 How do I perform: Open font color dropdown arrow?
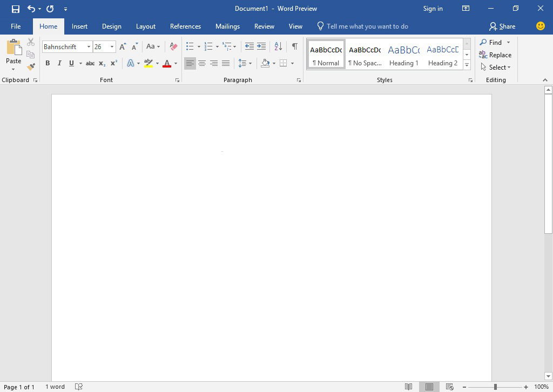click(x=176, y=64)
